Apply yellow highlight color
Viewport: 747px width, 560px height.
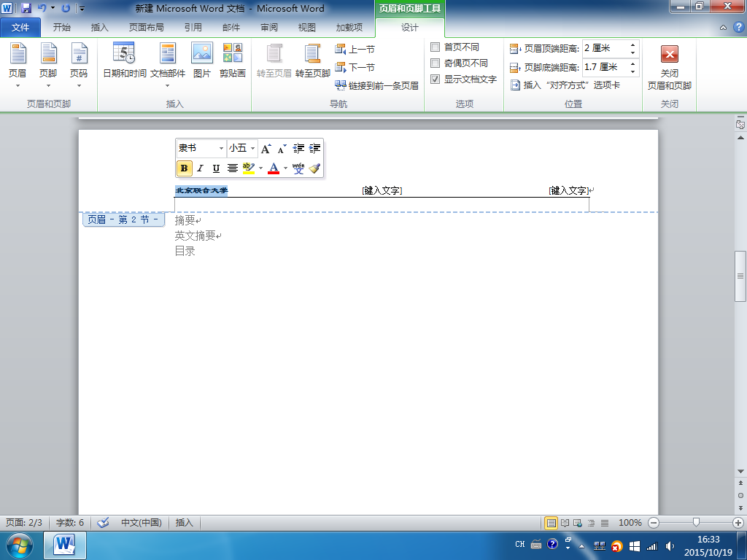[249, 168]
